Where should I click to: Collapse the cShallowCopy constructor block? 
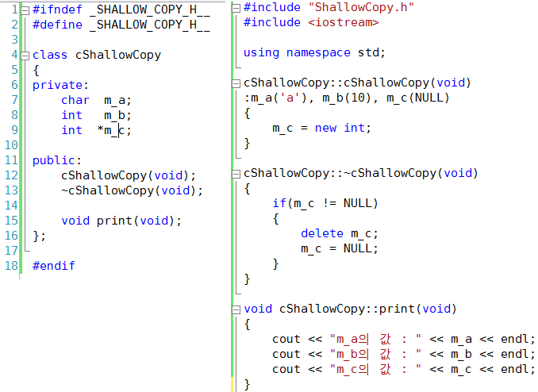[236, 83]
